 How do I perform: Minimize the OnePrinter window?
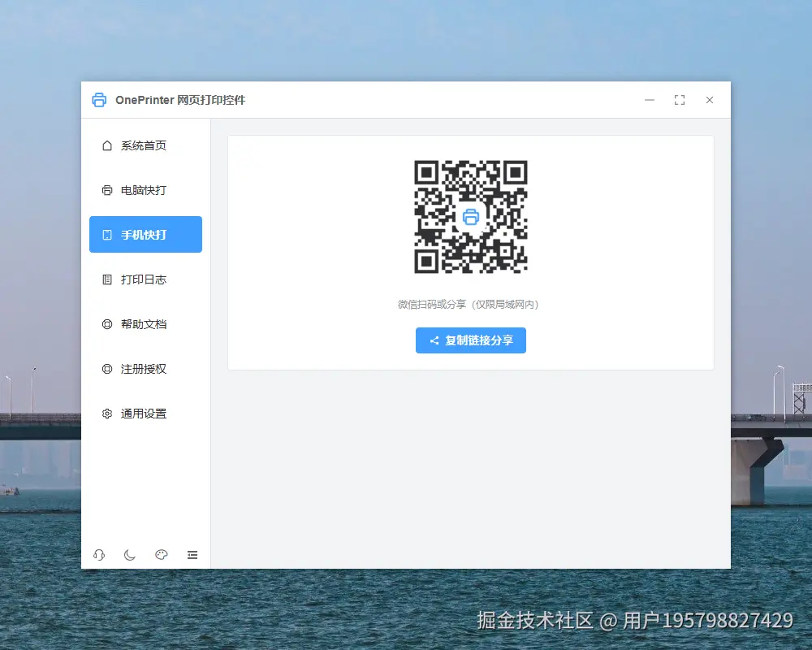[x=650, y=99]
